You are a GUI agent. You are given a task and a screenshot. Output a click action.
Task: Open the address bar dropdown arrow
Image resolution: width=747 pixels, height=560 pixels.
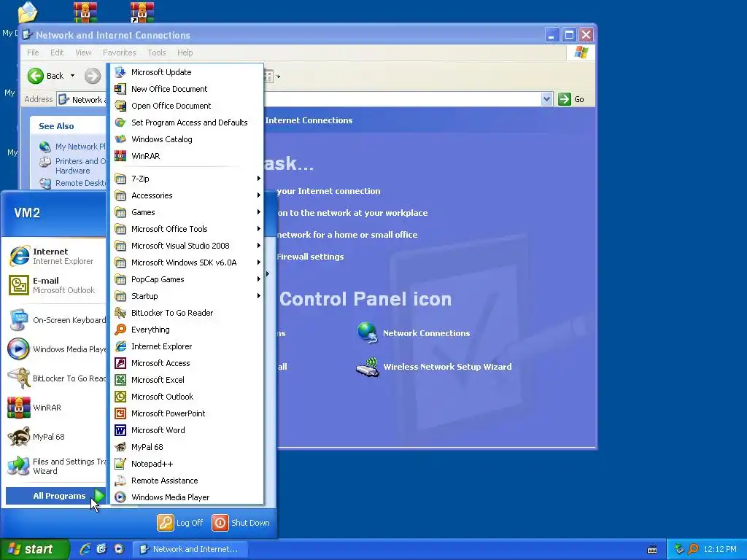[x=546, y=99]
